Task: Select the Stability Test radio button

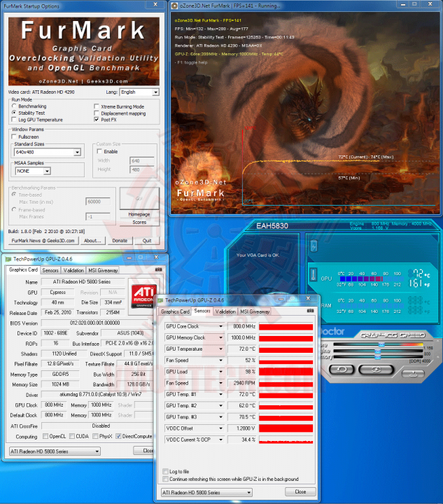Action: pos(14,113)
